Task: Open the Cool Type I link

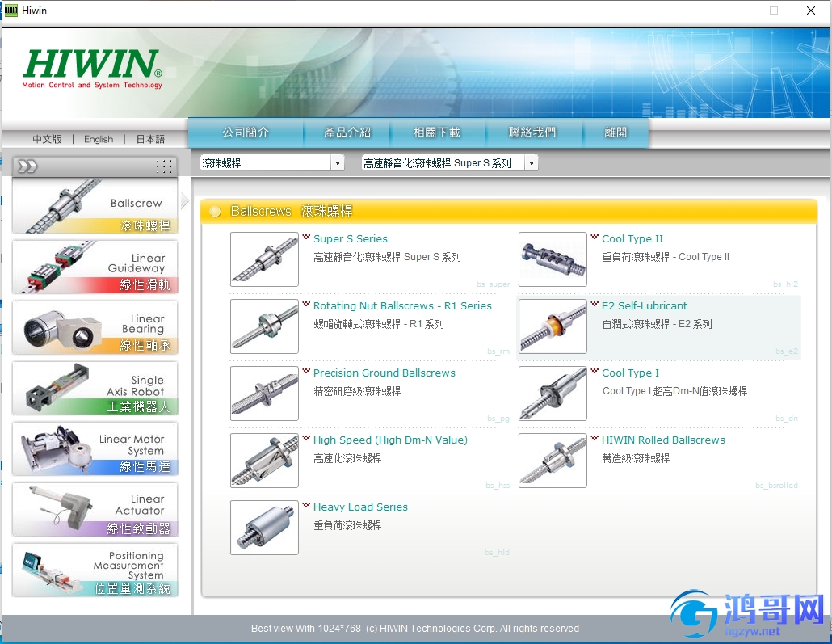Action: click(630, 373)
